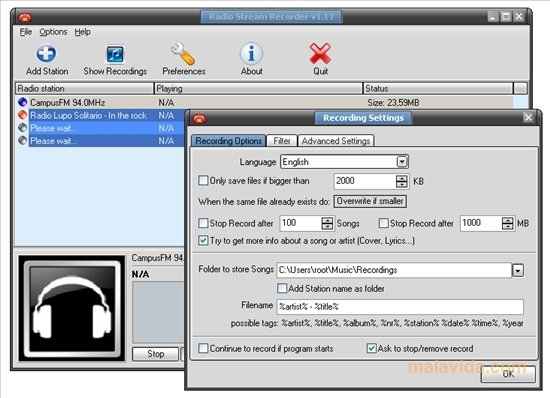
Task: Maximize the Radio Stream Recorder window
Action: click(505, 16)
